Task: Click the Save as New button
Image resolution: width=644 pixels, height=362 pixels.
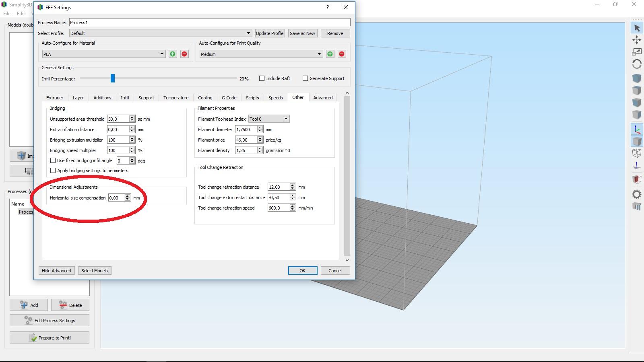Action: [x=302, y=33]
